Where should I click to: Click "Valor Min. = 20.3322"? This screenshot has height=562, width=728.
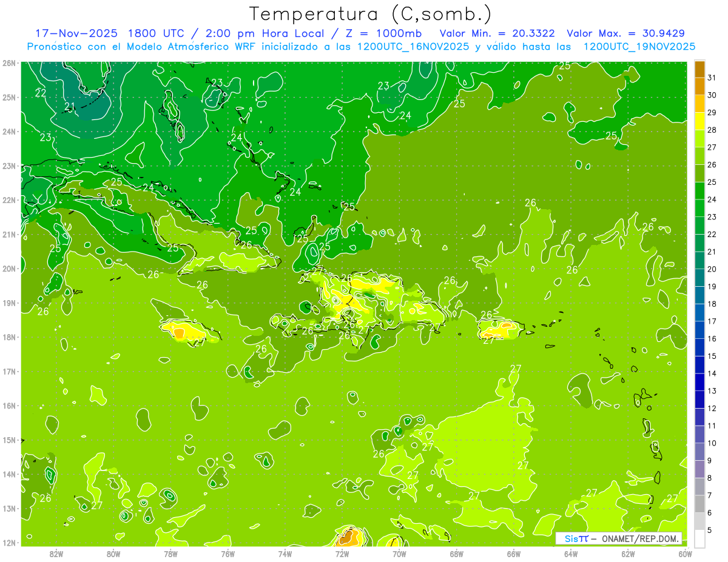(497, 33)
